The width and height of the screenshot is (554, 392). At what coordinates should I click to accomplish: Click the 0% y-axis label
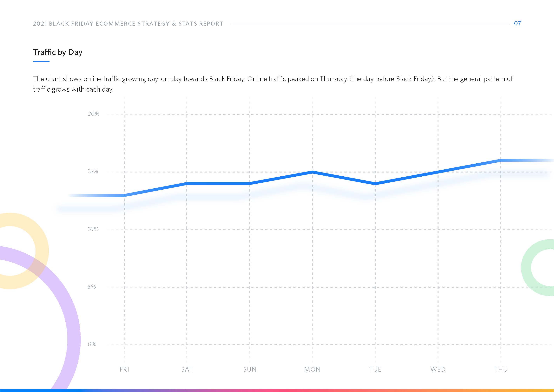[x=92, y=344]
